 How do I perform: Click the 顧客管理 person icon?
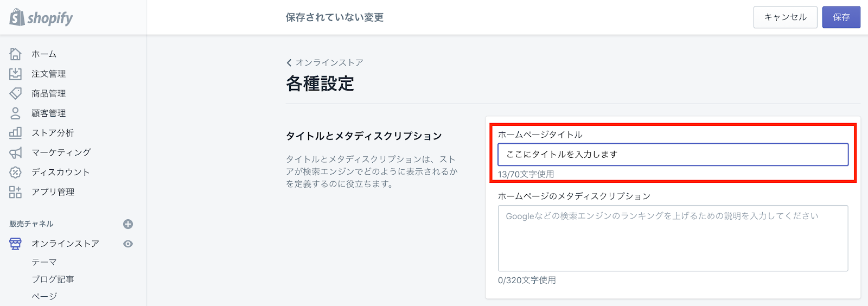(16, 113)
